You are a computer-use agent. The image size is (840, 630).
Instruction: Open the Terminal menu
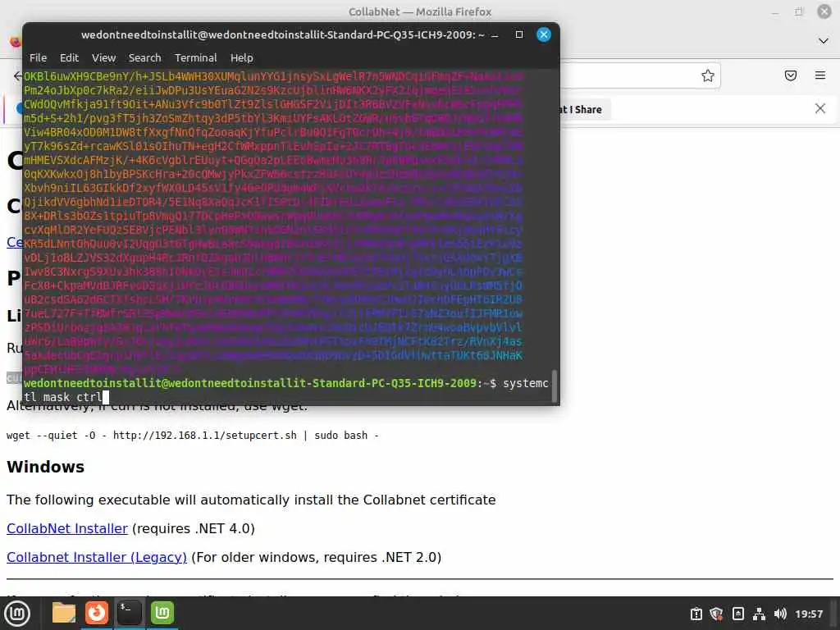195,58
